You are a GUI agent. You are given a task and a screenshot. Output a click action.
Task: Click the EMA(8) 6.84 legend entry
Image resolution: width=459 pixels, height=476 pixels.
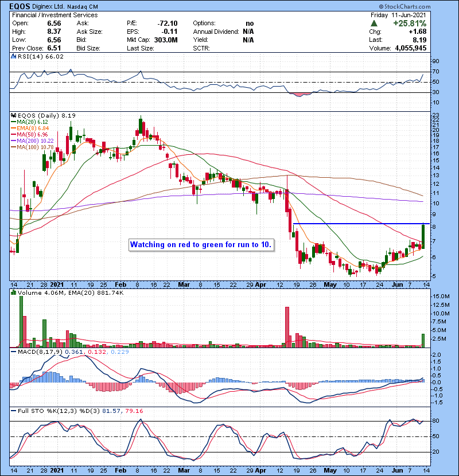(33, 128)
